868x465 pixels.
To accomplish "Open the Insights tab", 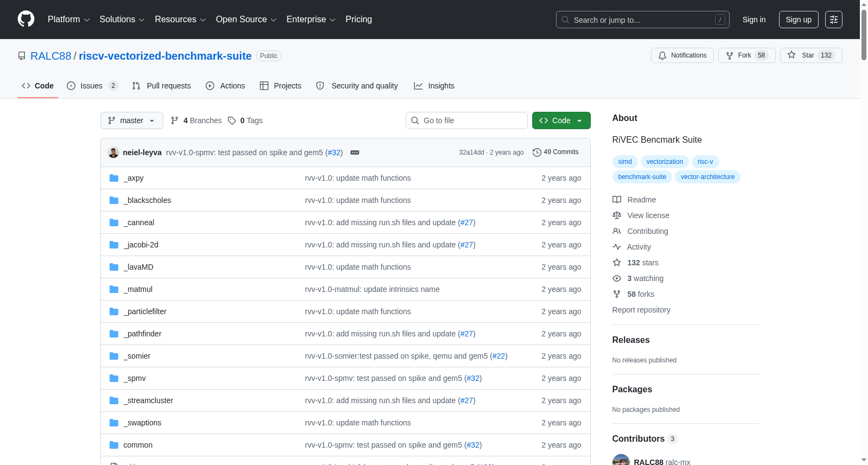I will (x=434, y=86).
